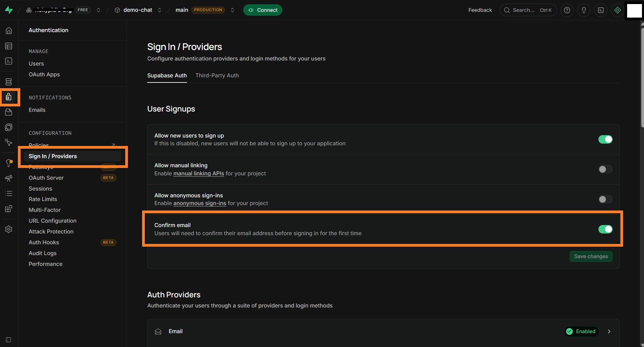Open the Storage icon in sidebar
This screenshot has width=644, height=347.
tap(9, 112)
